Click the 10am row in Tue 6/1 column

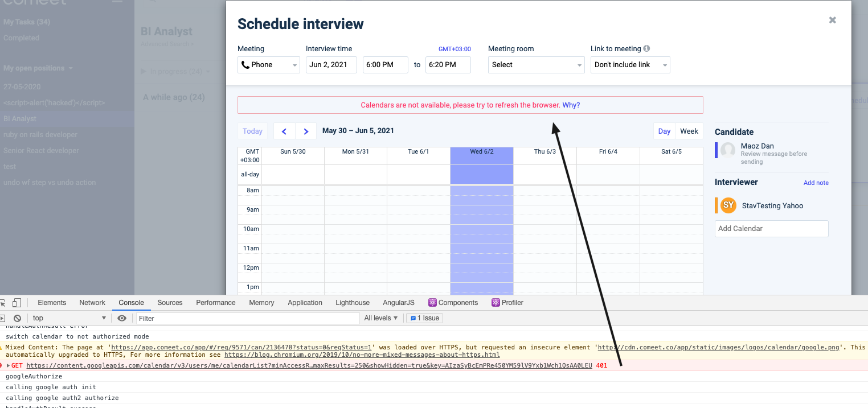[419, 234]
